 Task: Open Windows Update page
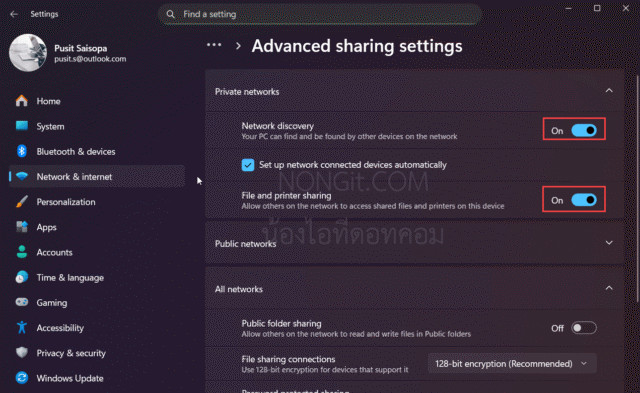pyautogui.click(x=97, y=378)
